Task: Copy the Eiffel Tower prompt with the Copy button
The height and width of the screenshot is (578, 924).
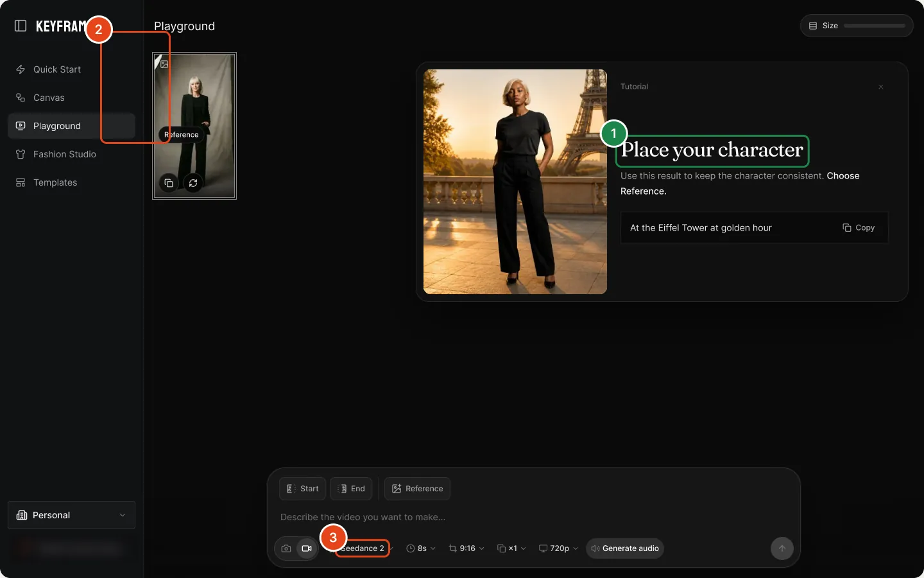Action: 859,228
